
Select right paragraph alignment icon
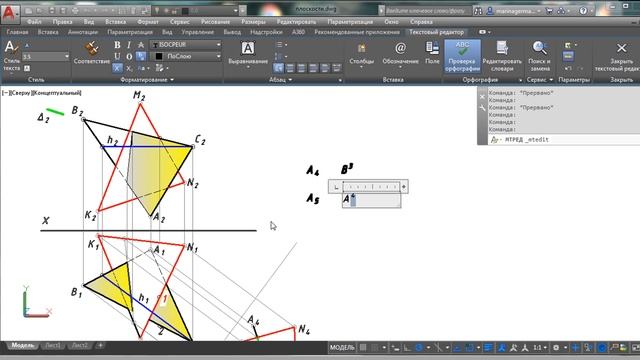[x=313, y=68]
